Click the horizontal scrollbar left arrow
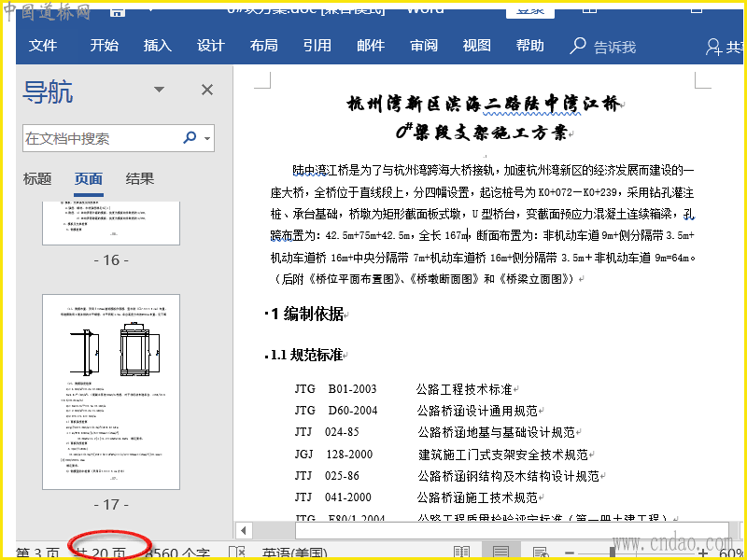This screenshot has height=560, width=747. pos(244,530)
